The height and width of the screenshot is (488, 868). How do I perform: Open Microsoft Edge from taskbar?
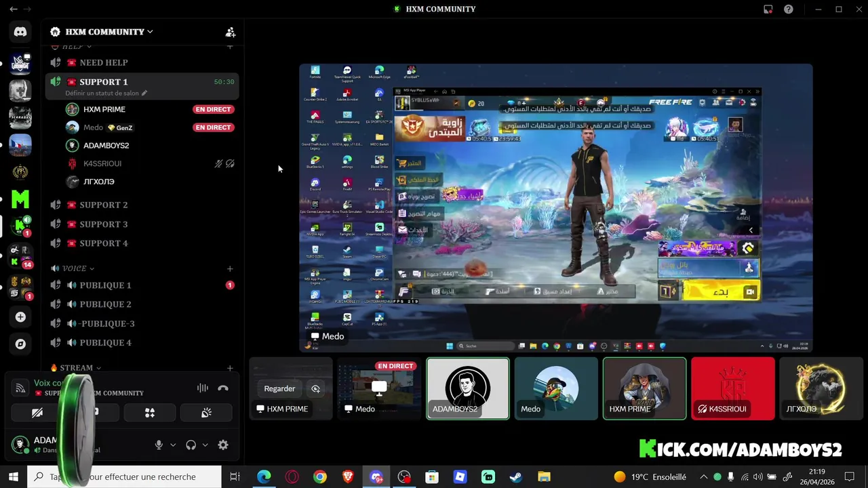pos(264,477)
